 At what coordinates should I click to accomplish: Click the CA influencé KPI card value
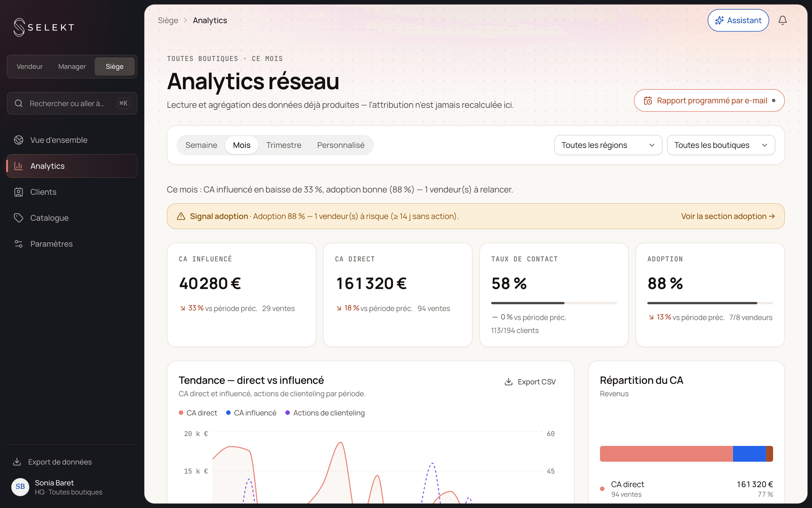pos(210,283)
